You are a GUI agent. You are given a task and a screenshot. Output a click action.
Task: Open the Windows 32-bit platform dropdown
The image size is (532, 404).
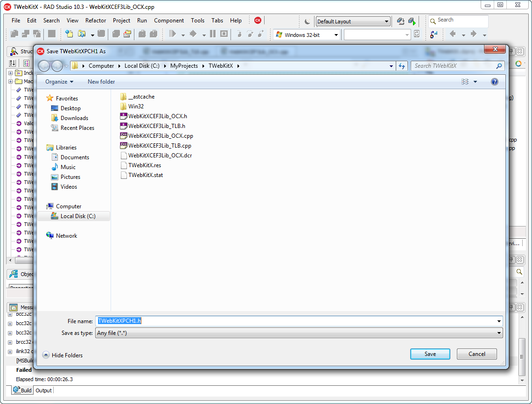pyautogui.click(x=307, y=35)
